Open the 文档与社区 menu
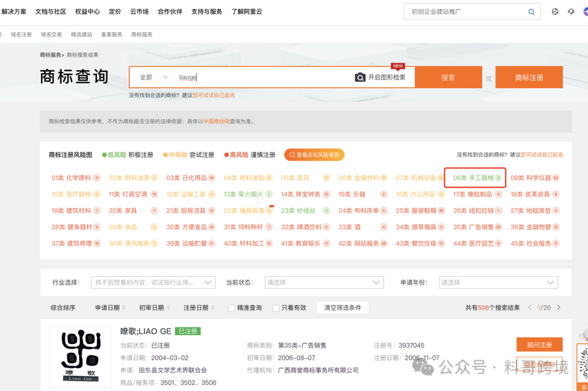588x391 pixels. (x=51, y=11)
